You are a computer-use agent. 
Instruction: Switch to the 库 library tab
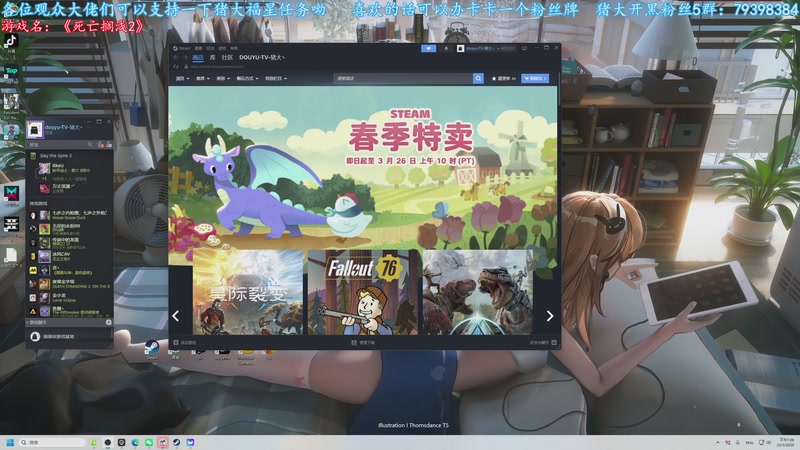(212, 58)
